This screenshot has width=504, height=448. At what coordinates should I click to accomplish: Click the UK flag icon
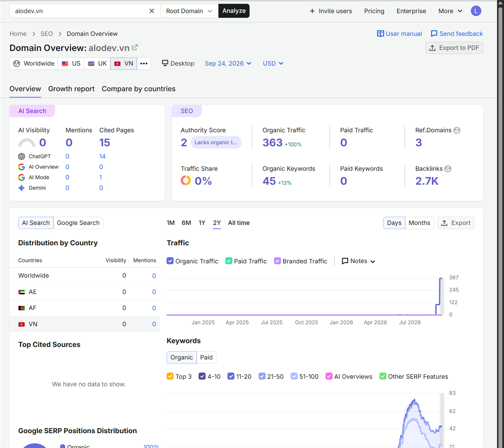[x=91, y=63]
